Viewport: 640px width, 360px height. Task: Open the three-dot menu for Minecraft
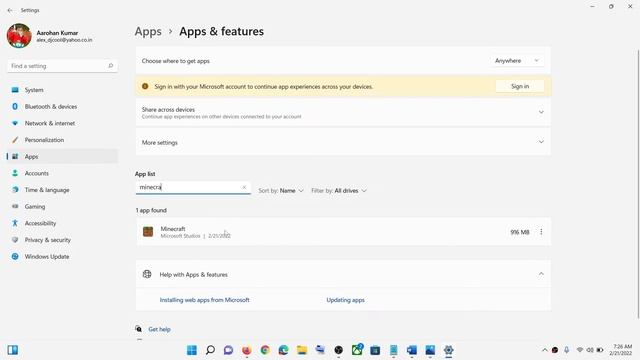tap(541, 232)
